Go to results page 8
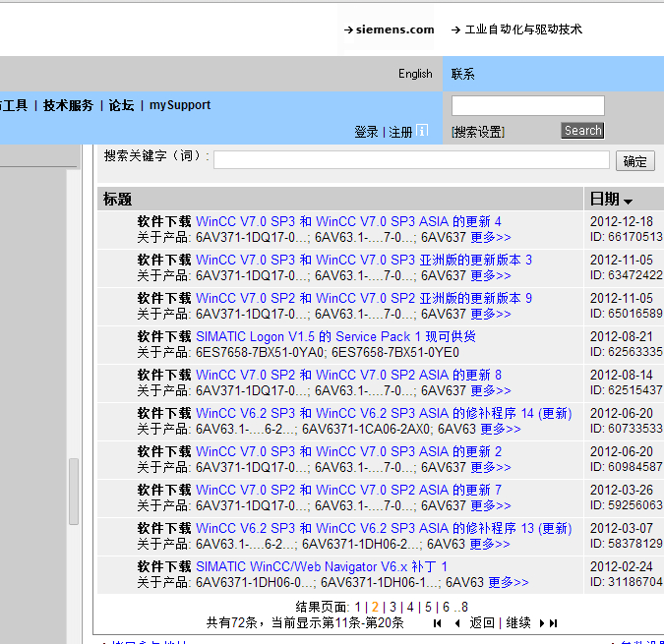 pos(464,608)
